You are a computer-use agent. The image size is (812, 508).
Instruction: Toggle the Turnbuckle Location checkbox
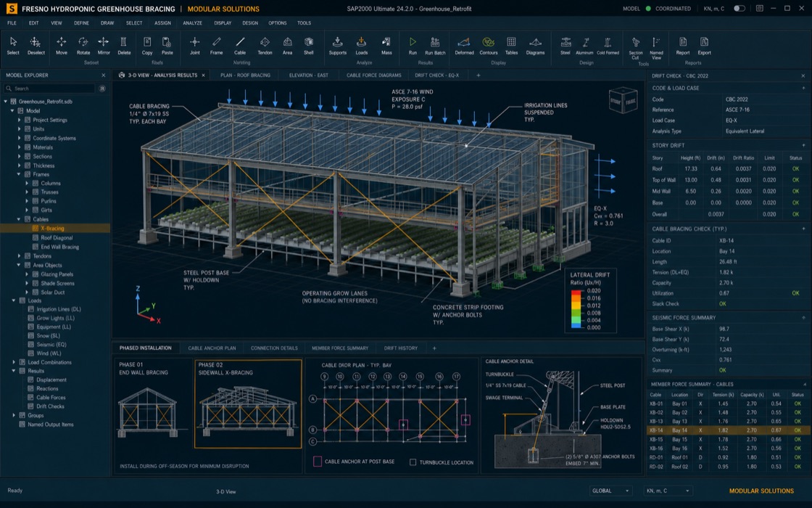pyautogui.click(x=413, y=462)
